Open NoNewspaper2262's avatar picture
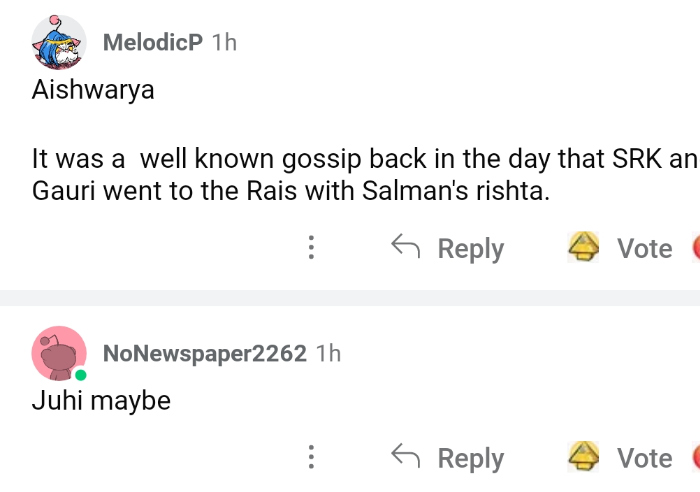 (x=58, y=353)
